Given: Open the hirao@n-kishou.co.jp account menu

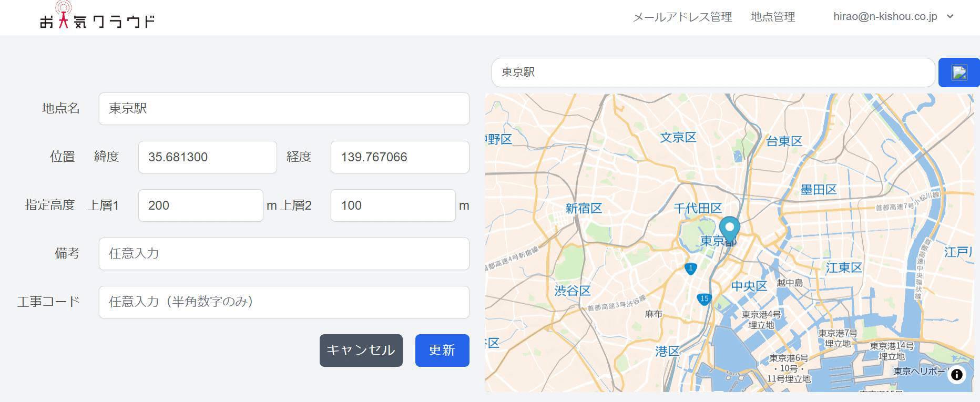Looking at the screenshot, I should [x=885, y=16].
